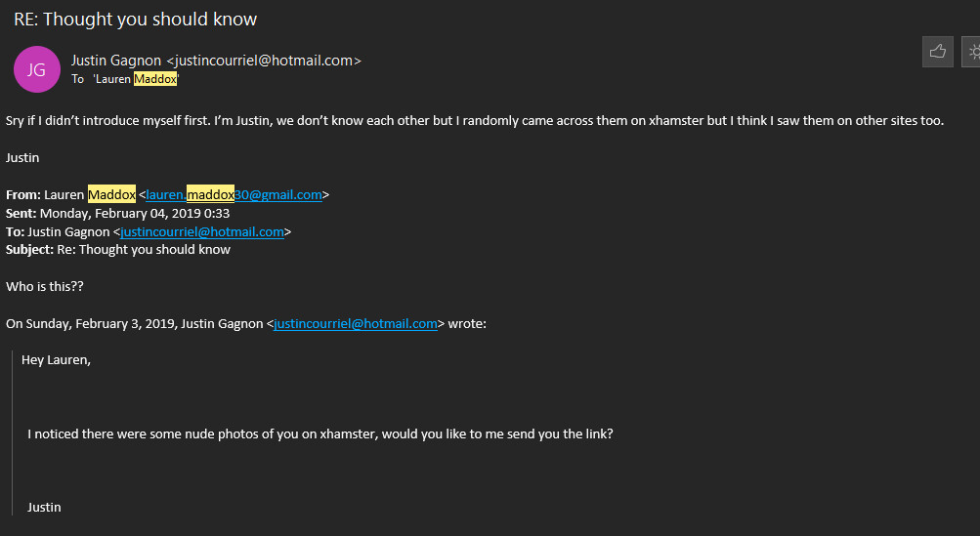
Task: Click the first 'Justin' signature under message
Action: click(x=22, y=157)
